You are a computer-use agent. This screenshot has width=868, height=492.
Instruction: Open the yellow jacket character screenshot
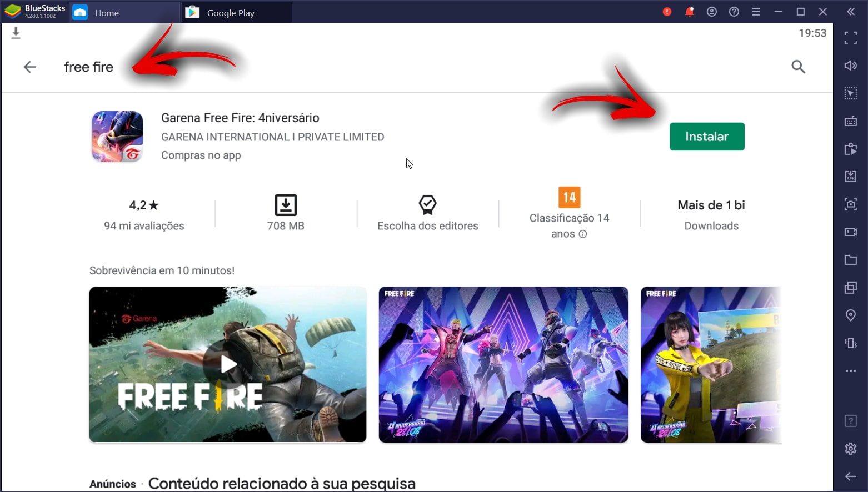tap(711, 364)
